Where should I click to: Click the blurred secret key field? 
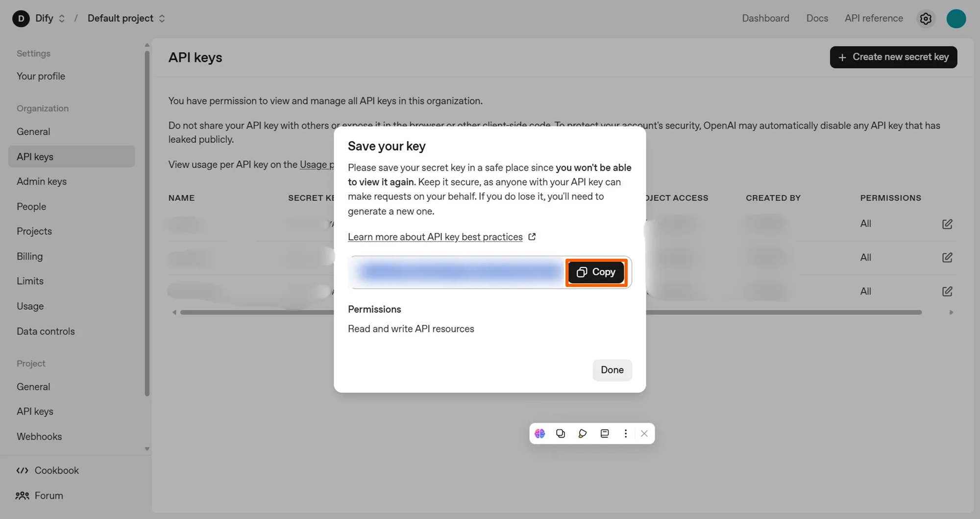tap(458, 272)
